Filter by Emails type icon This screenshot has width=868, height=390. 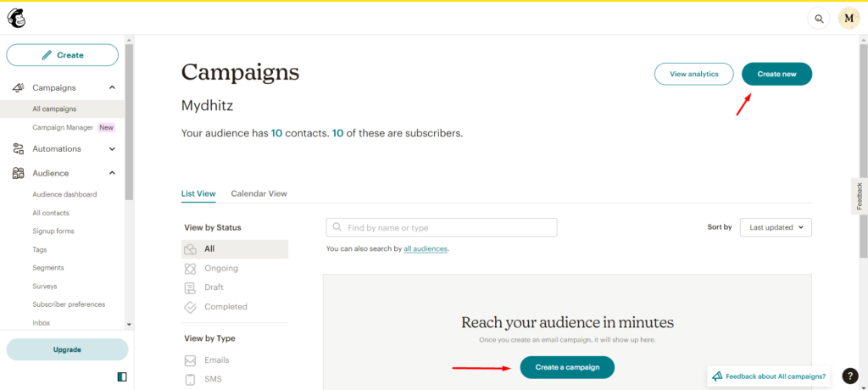(x=190, y=360)
